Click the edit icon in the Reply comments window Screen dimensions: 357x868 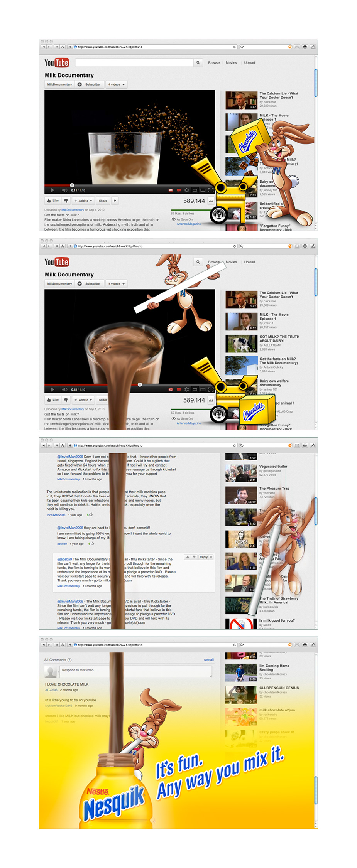[313, 445]
